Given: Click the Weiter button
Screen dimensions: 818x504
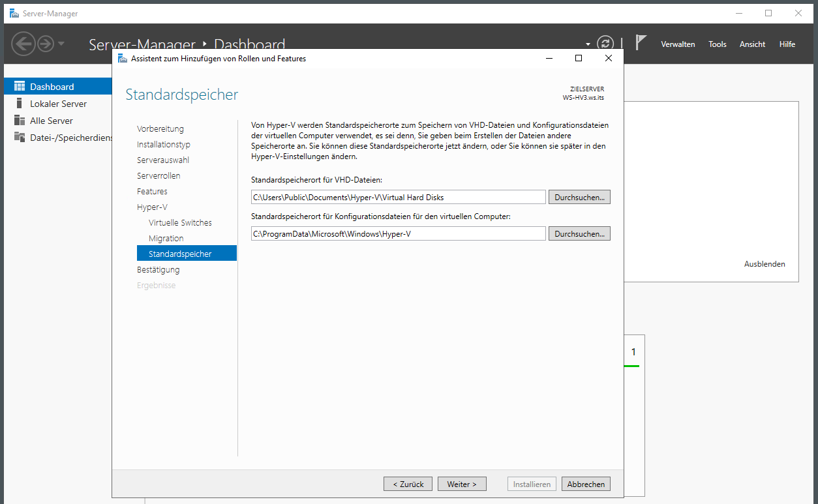Looking at the screenshot, I should pos(462,484).
